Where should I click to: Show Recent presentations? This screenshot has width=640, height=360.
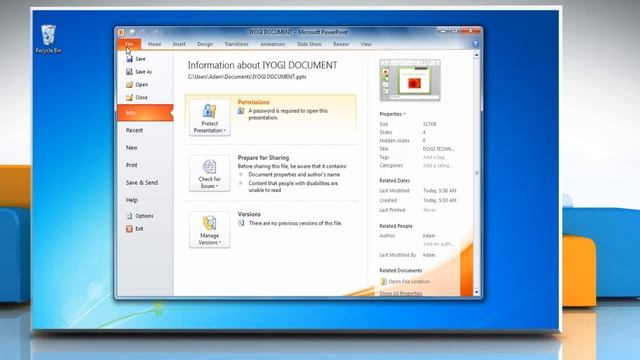click(134, 130)
